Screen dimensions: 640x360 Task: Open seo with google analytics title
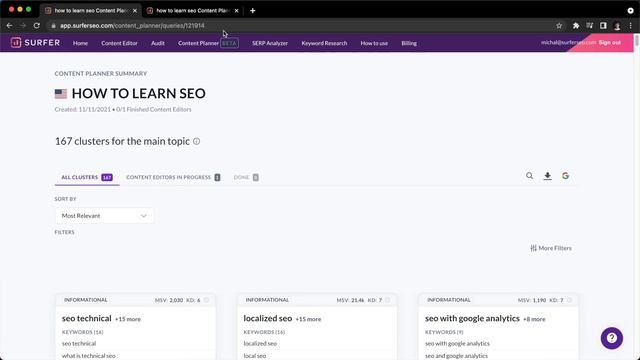click(472, 318)
